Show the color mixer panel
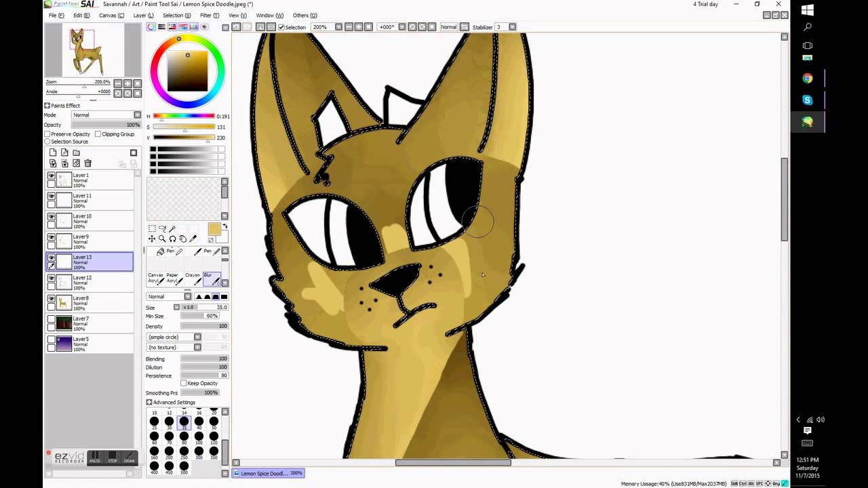 [183, 27]
